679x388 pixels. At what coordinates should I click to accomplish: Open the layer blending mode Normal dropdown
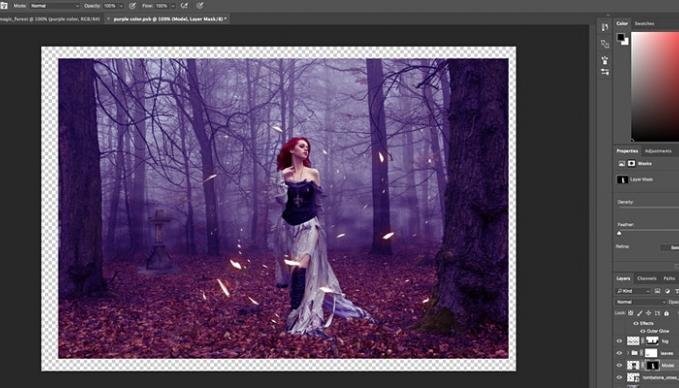point(641,302)
